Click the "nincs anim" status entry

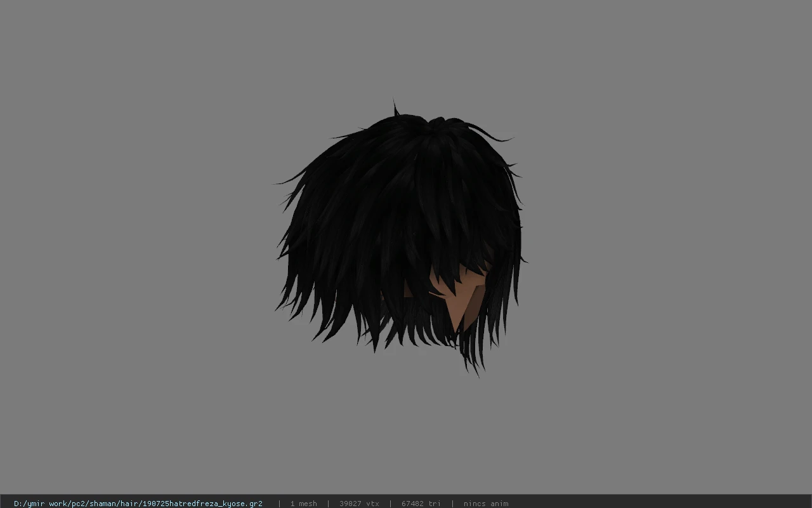pos(485,504)
